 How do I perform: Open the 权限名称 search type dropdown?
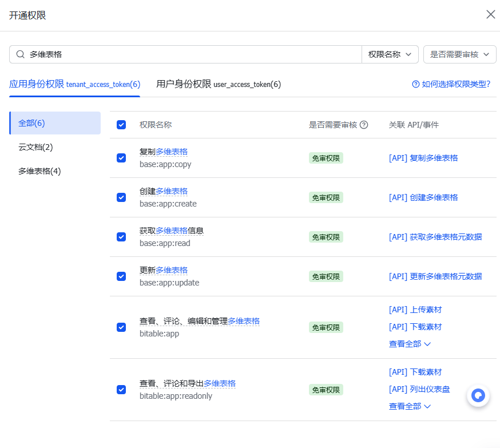390,54
